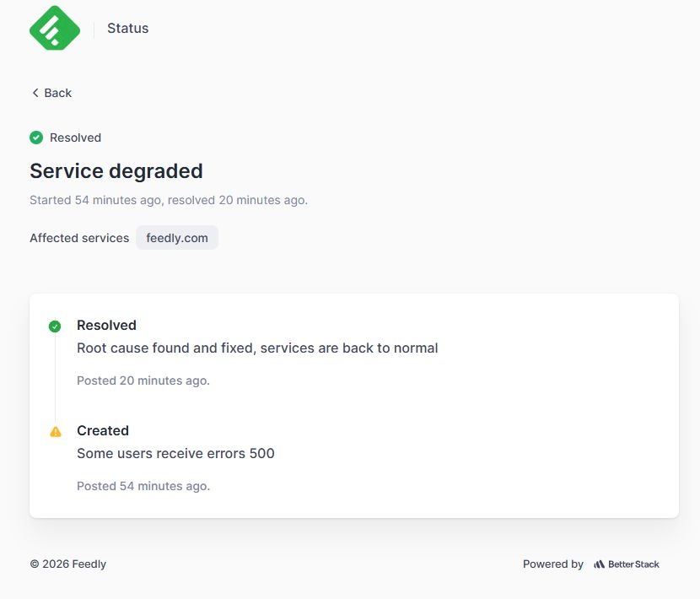The width and height of the screenshot is (700, 599).
Task: Select the feedly.com affected service chip
Action: 177,238
